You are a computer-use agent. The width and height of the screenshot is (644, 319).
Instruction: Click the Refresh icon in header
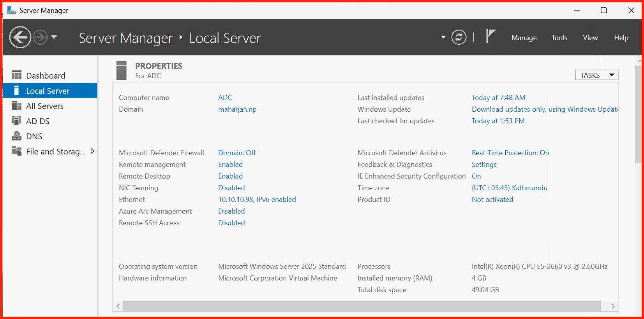tap(459, 37)
